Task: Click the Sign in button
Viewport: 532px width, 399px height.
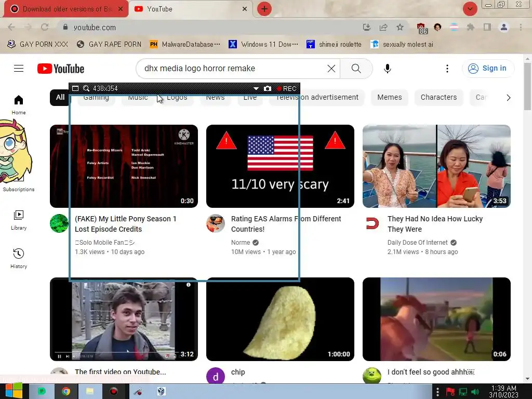Action: (x=488, y=68)
